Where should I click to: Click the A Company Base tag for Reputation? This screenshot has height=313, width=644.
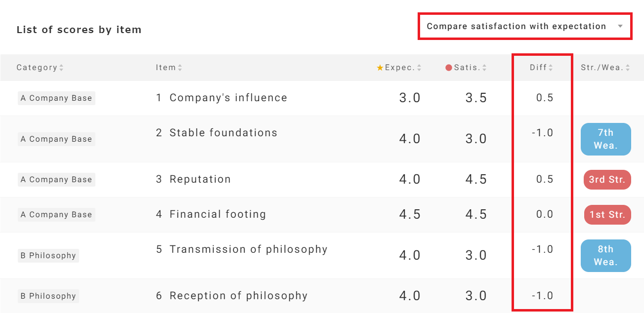(56, 180)
